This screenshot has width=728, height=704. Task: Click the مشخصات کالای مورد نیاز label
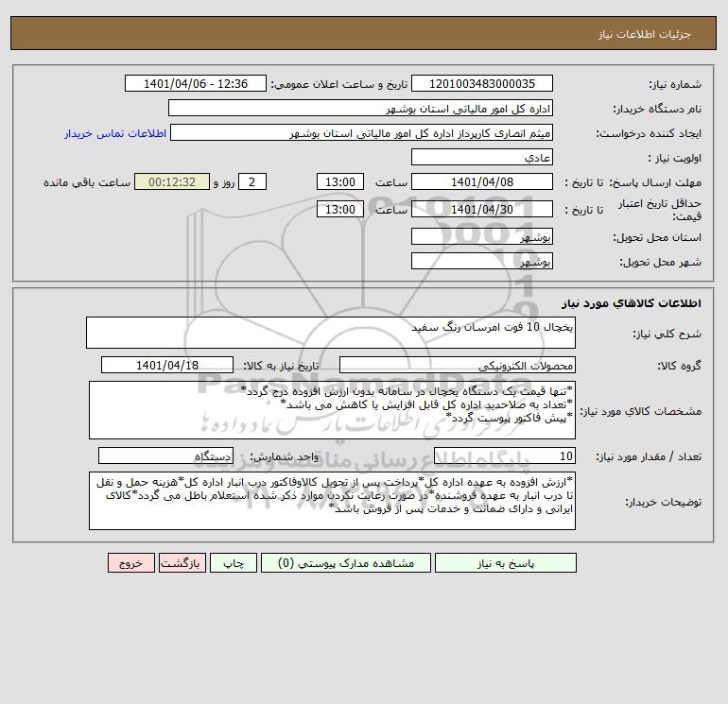click(x=641, y=411)
